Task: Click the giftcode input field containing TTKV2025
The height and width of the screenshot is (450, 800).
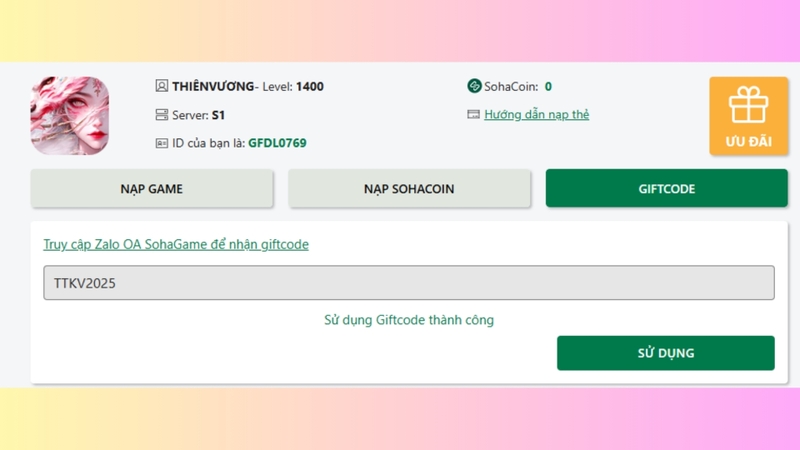Action: pos(409,283)
